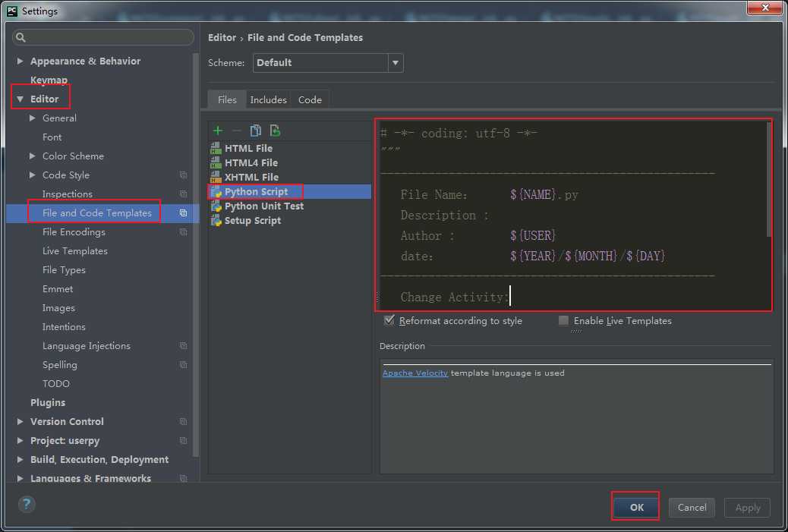This screenshot has width=788, height=532.
Task: Select Plugins in settings tree
Action: 48,402
